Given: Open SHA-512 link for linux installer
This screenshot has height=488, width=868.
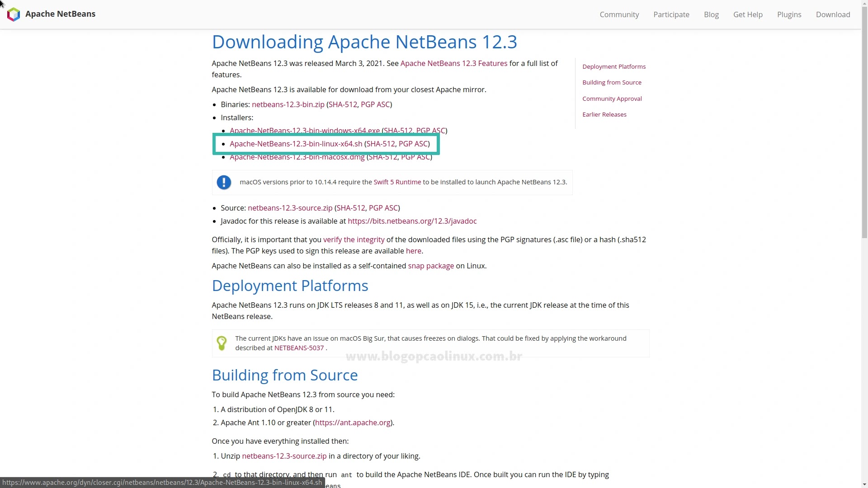Looking at the screenshot, I should (x=381, y=144).
